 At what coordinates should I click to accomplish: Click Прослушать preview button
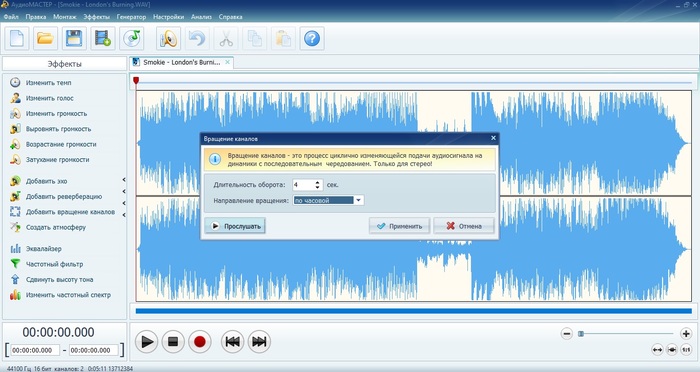tap(235, 226)
